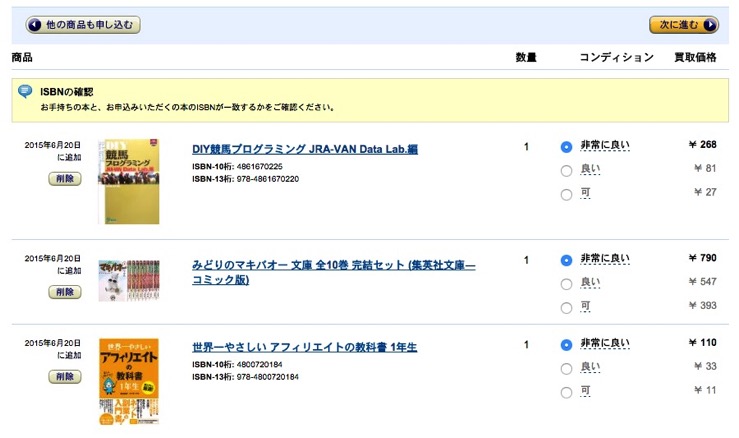The width and height of the screenshot is (739, 438).
Task: Click ISBN-13桁: 978-4861670220 text
Action: pos(245,179)
